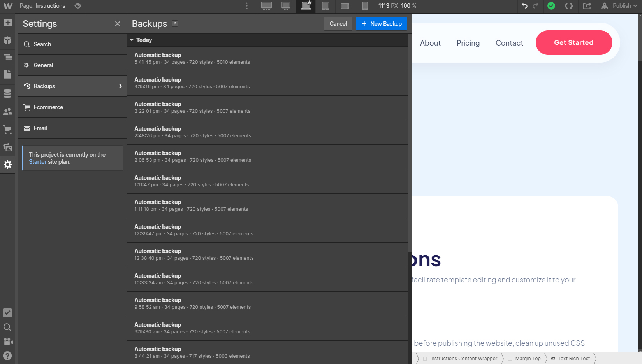Click the share export icon
This screenshot has width=642, height=364.
pos(587,6)
